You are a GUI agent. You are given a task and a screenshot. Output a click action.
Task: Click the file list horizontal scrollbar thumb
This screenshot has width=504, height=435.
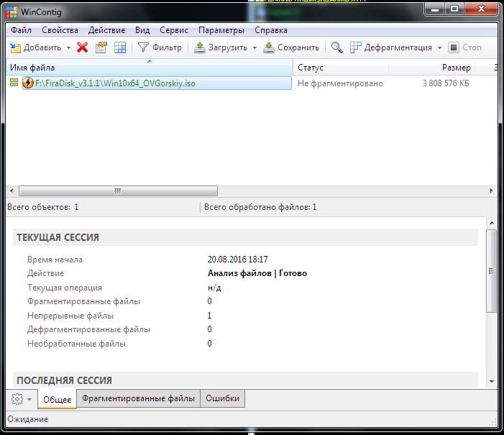click(118, 191)
